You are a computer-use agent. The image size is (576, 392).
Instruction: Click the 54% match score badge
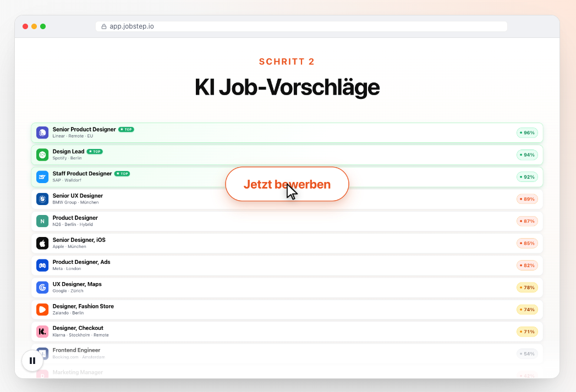click(527, 354)
